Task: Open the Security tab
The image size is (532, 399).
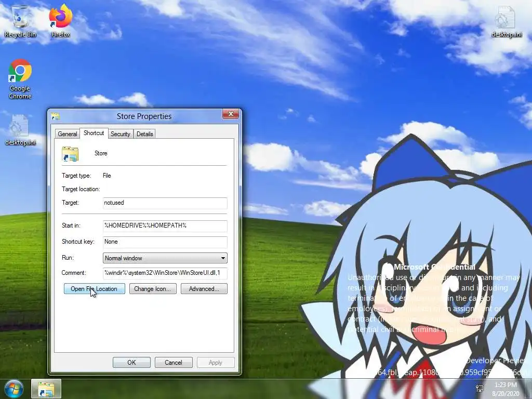Action: (x=121, y=134)
